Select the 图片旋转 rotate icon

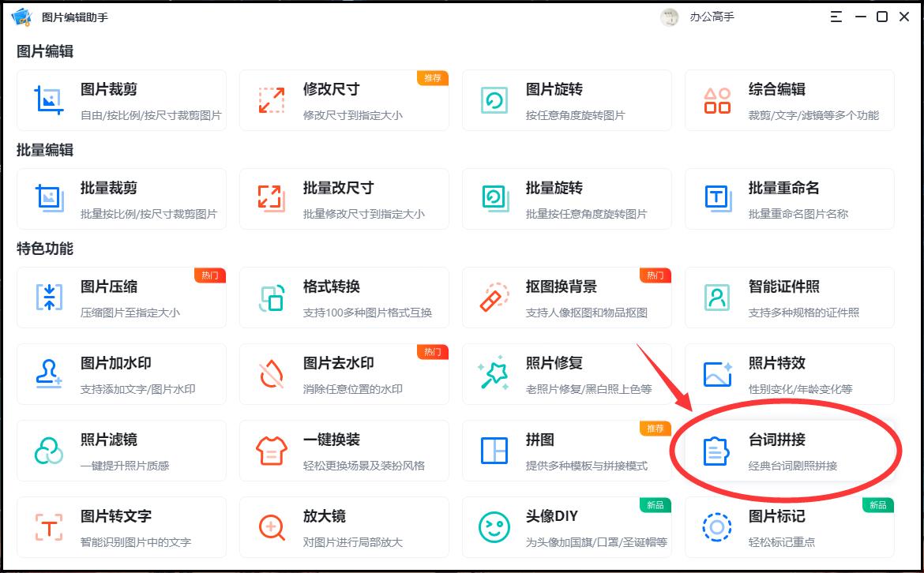pos(494,100)
